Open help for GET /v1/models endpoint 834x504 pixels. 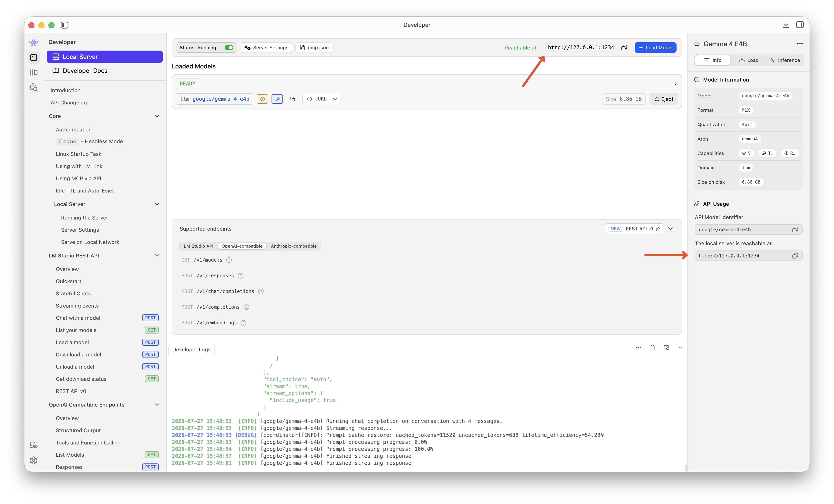click(229, 260)
